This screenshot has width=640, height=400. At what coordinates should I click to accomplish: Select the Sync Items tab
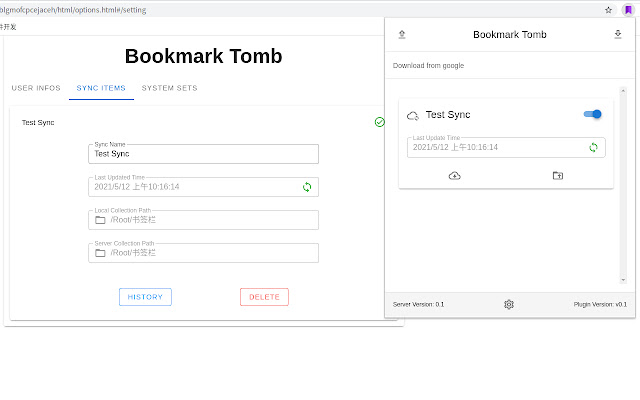pos(101,88)
